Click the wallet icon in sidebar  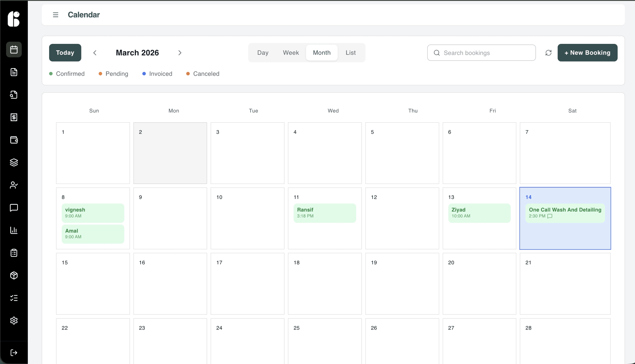pyautogui.click(x=14, y=140)
